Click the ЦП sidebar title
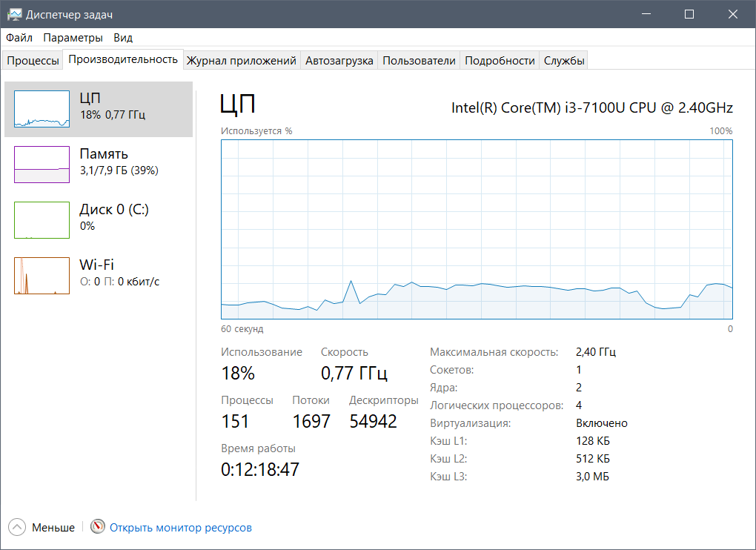Screen dimensions: 756x550 point(90,98)
